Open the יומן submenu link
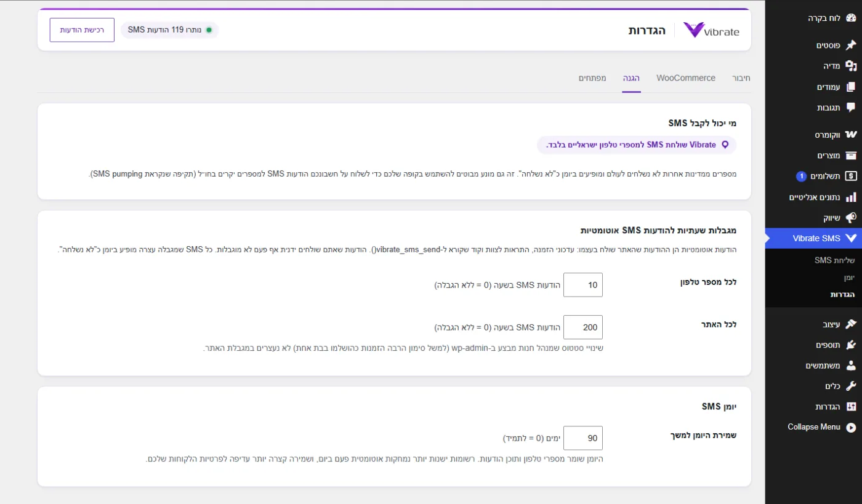This screenshot has width=862, height=504. tap(848, 278)
